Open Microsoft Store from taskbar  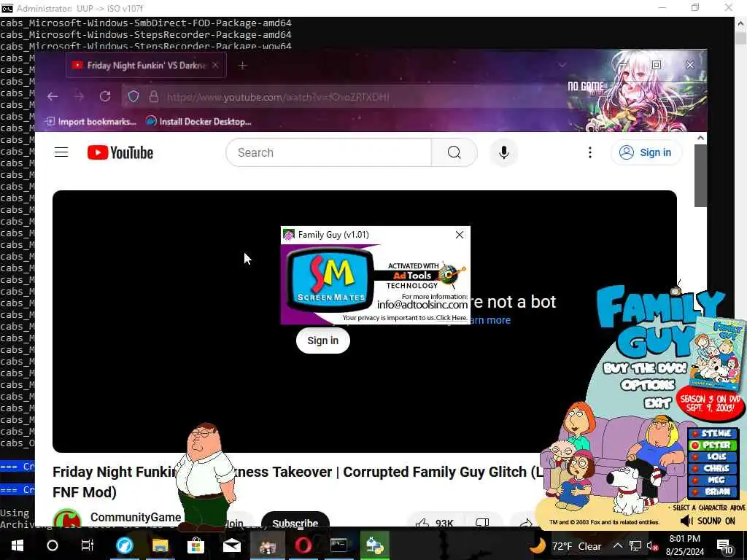(196, 545)
